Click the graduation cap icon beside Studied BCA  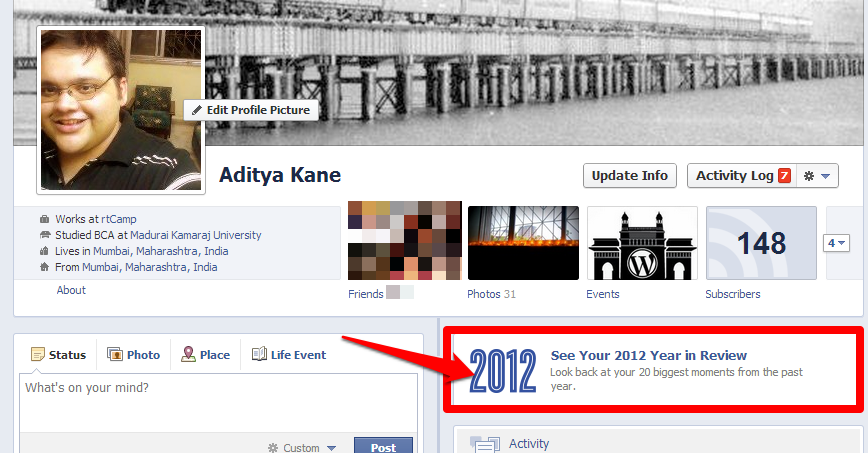[x=45, y=235]
